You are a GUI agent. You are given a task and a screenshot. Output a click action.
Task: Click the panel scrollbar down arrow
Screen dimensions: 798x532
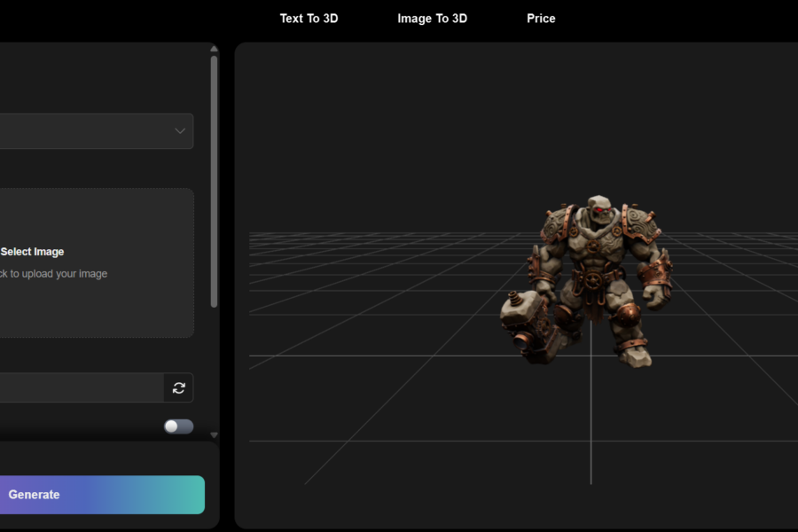(214, 435)
